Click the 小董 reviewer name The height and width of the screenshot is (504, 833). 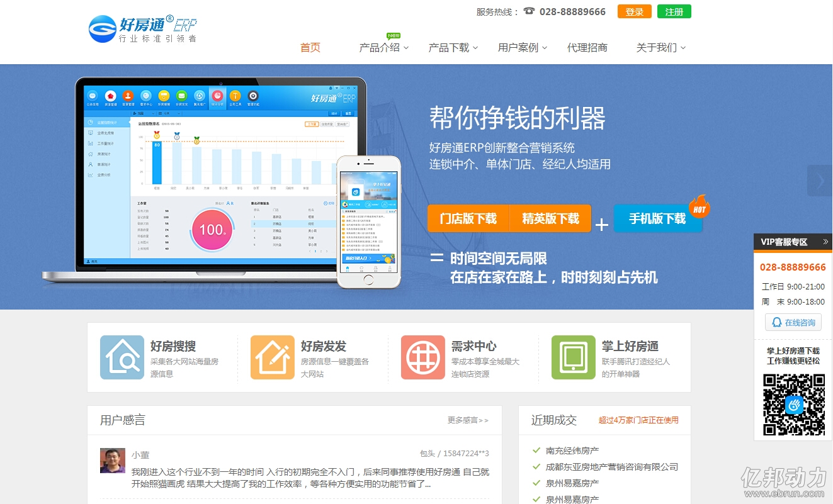tap(140, 454)
